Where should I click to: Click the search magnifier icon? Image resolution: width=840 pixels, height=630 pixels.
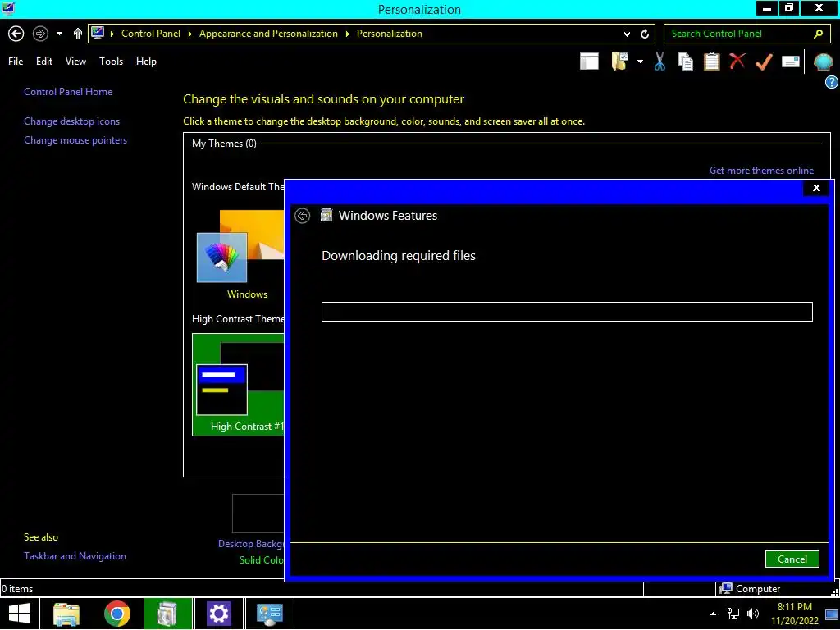pos(818,34)
